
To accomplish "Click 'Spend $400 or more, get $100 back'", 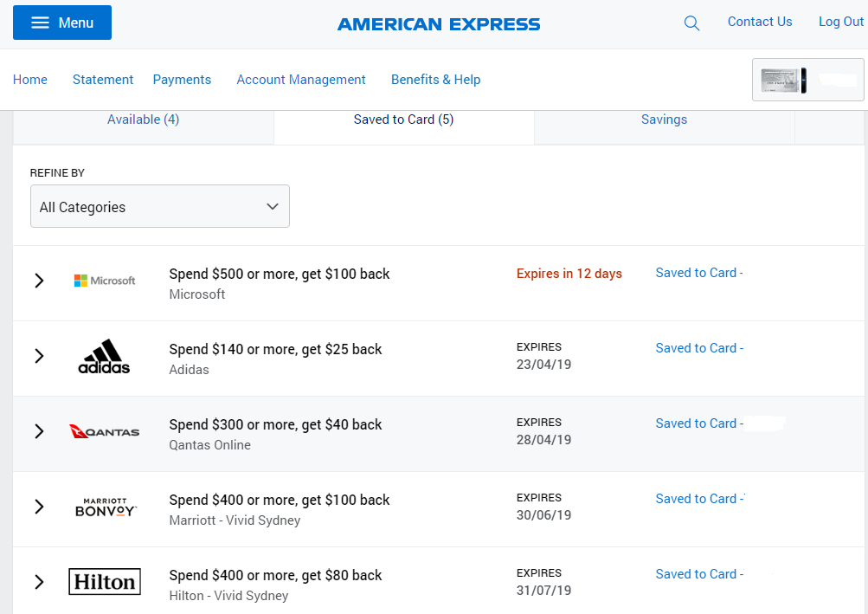I will pos(280,501).
